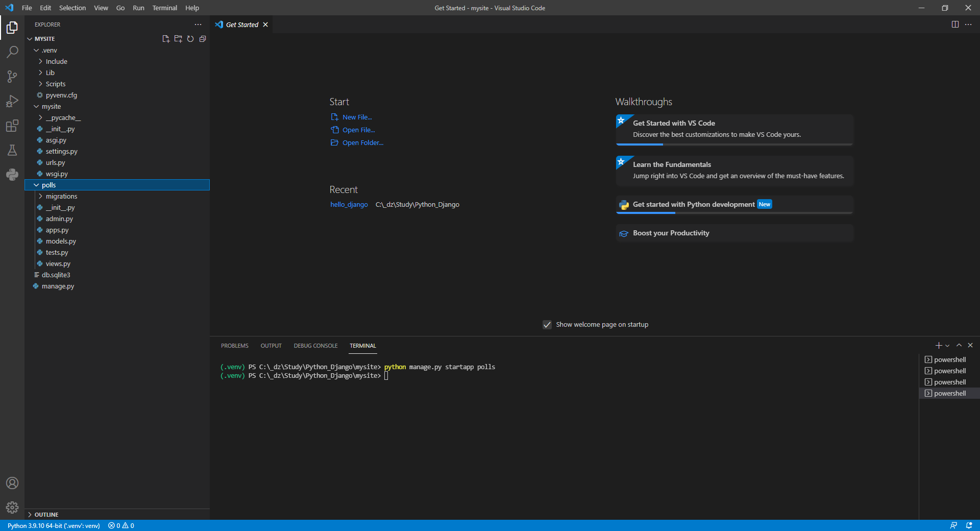Image resolution: width=980 pixels, height=531 pixels.
Task: Open the Terminal menu
Action: click(x=164, y=8)
